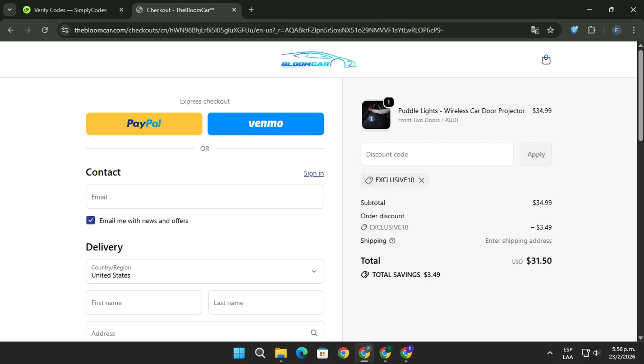Viewport: 644px width, 364px height.
Task: Click the First name field
Action: (143, 303)
